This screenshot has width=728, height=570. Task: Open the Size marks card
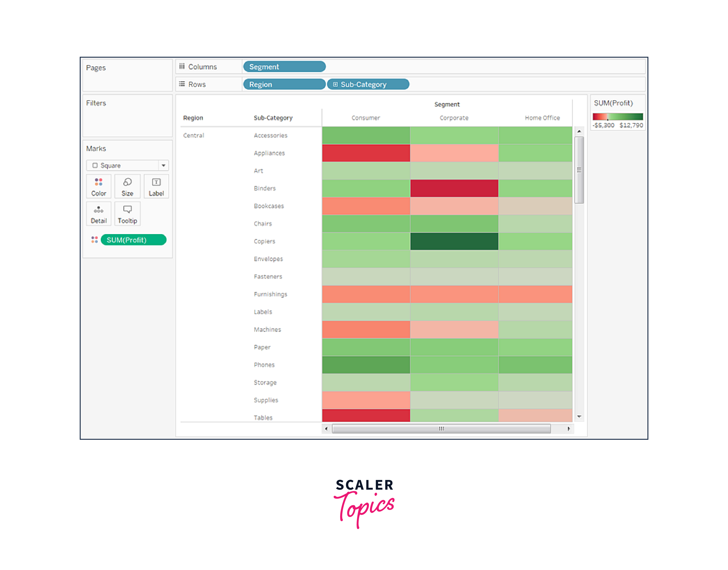coord(127,187)
